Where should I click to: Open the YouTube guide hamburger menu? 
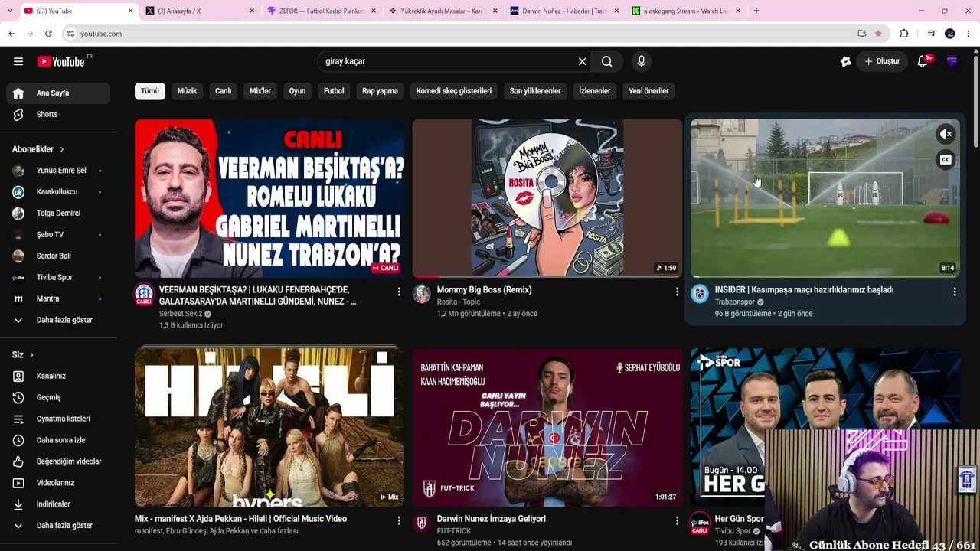(18, 61)
